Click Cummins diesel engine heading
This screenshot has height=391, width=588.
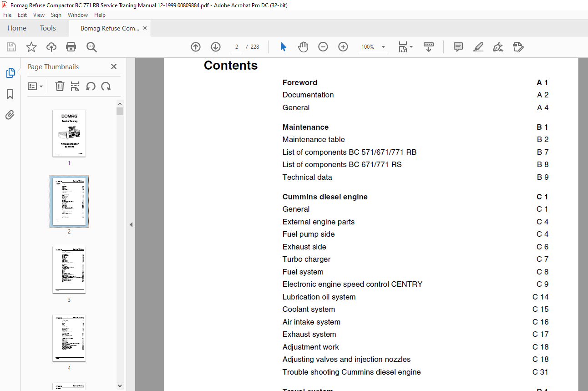(x=325, y=197)
